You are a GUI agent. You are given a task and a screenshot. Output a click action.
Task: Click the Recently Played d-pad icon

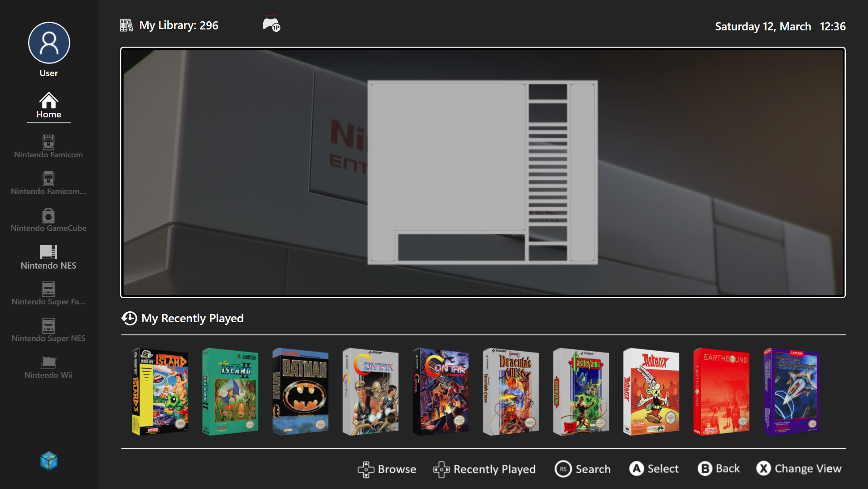pyautogui.click(x=441, y=470)
